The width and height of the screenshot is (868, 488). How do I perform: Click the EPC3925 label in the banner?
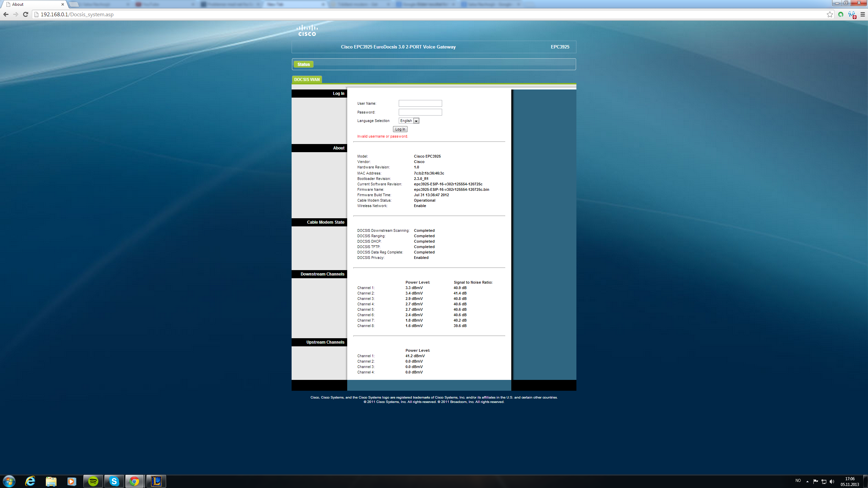pyautogui.click(x=560, y=47)
